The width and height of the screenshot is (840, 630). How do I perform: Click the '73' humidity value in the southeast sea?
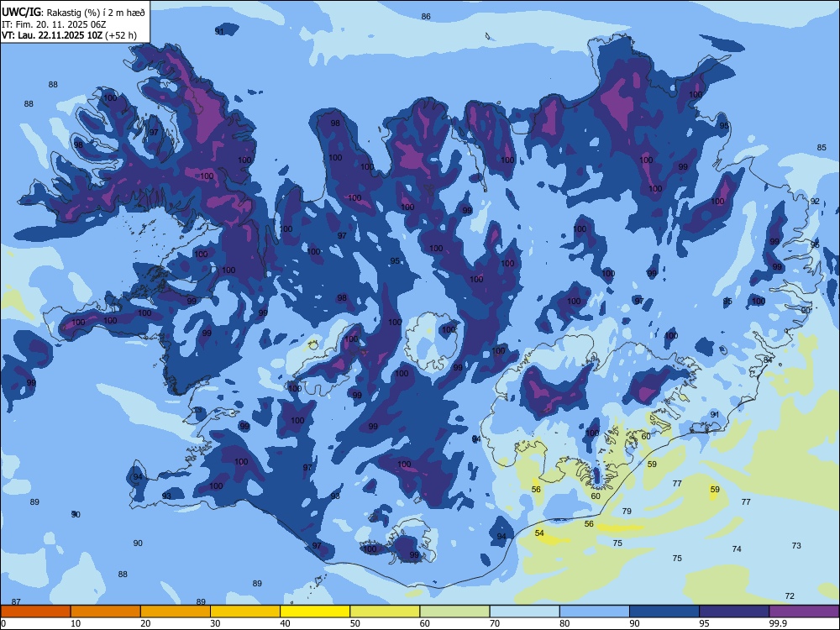point(796,545)
